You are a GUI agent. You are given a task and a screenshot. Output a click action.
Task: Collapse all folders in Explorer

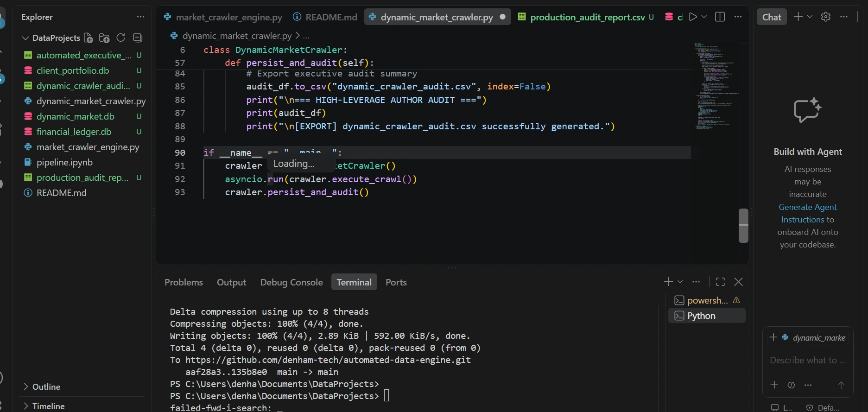click(x=137, y=38)
